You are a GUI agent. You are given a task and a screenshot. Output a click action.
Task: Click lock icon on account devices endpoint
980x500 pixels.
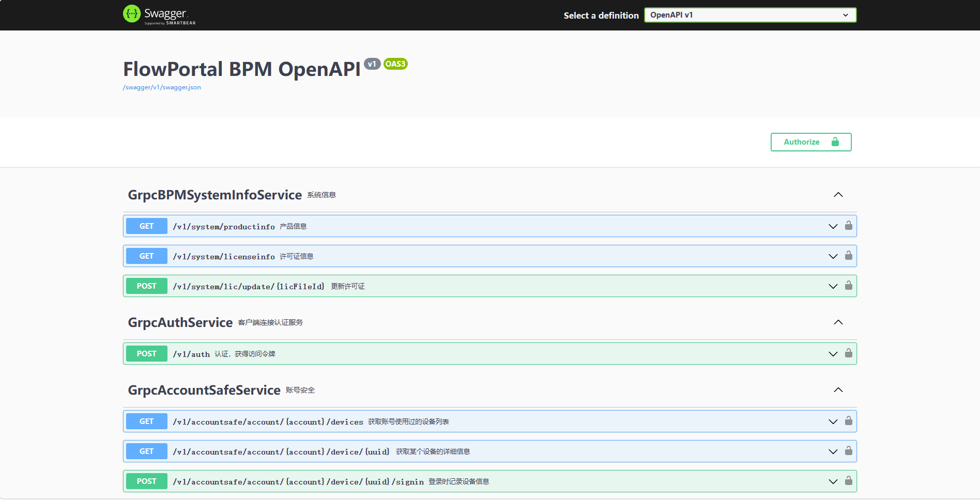(848, 421)
